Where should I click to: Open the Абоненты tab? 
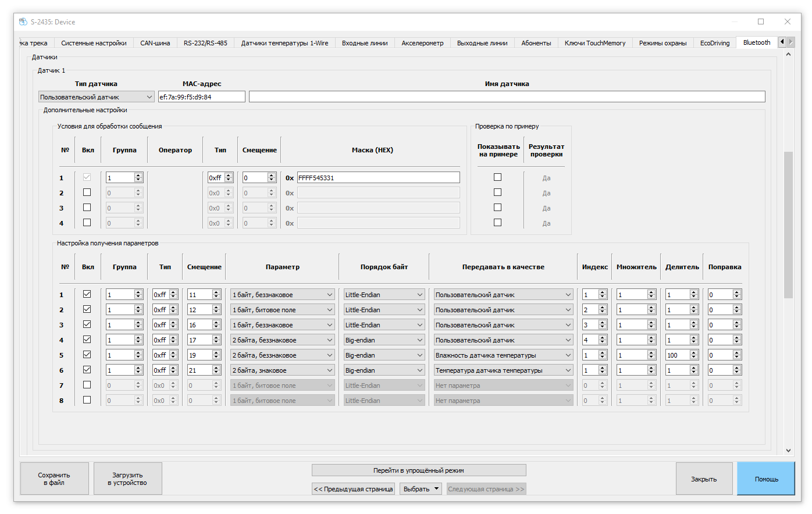point(536,43)
